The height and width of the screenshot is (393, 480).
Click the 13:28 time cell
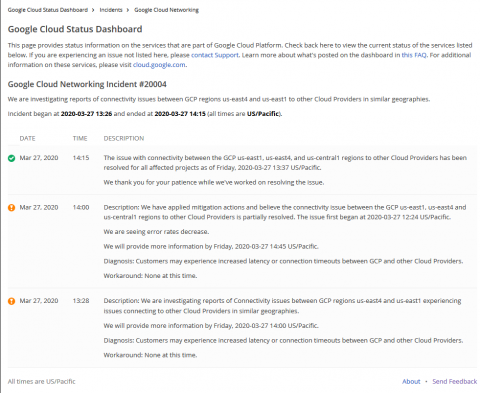[x=81, y=301]
